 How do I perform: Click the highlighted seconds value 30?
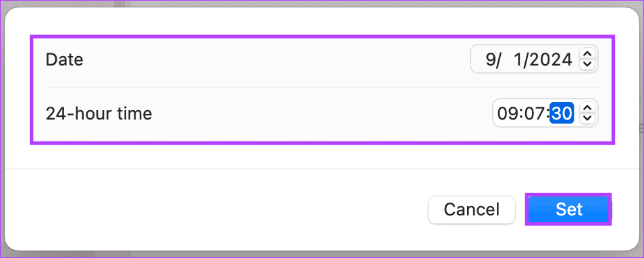tap(562, 113)
